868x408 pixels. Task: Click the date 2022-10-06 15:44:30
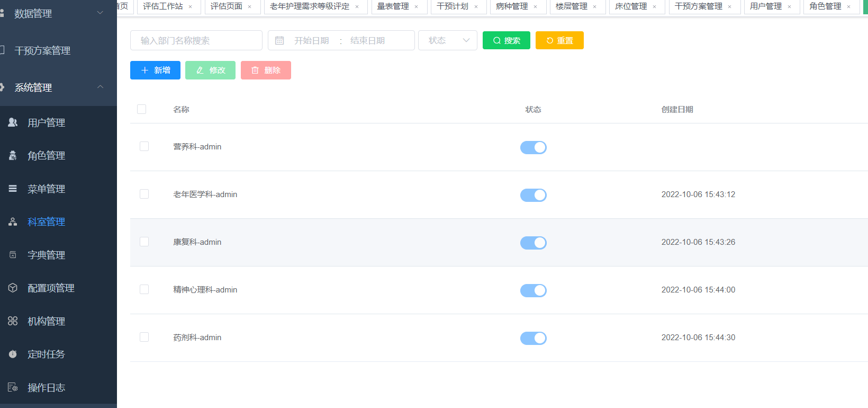click(699, 338)
